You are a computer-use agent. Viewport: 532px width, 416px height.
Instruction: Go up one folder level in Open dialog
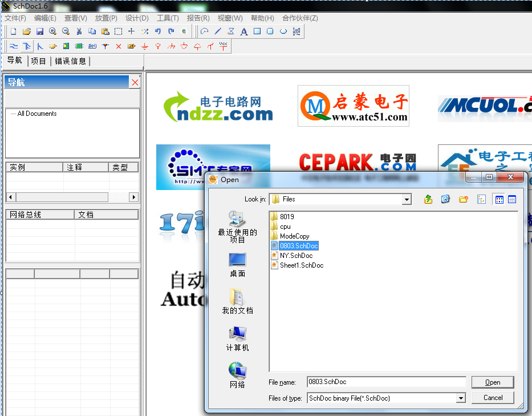click(x=428, y=199)
